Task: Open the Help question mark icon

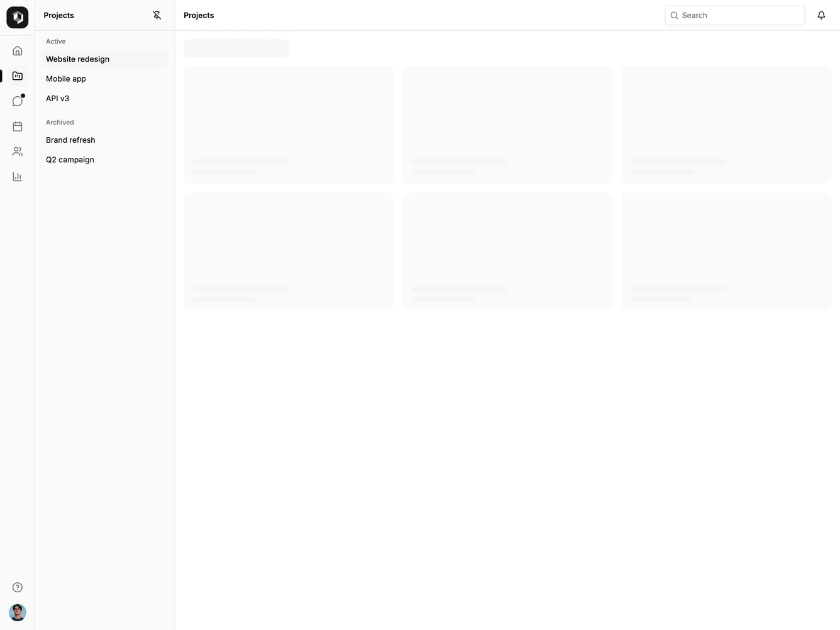Action: pos(18,587)
